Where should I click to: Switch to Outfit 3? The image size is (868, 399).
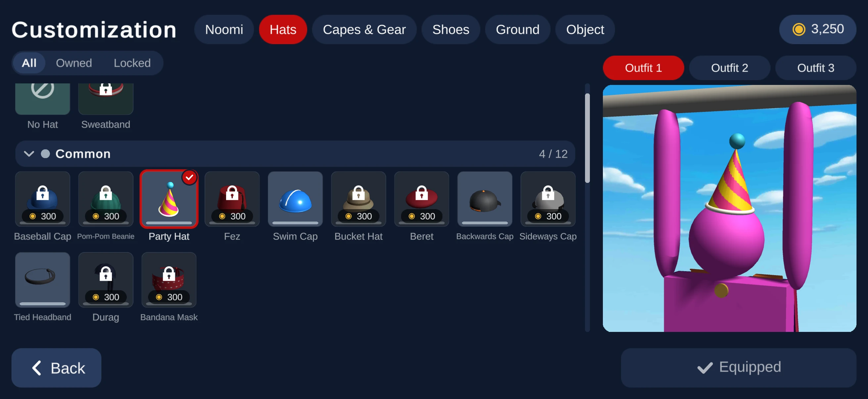815,68
